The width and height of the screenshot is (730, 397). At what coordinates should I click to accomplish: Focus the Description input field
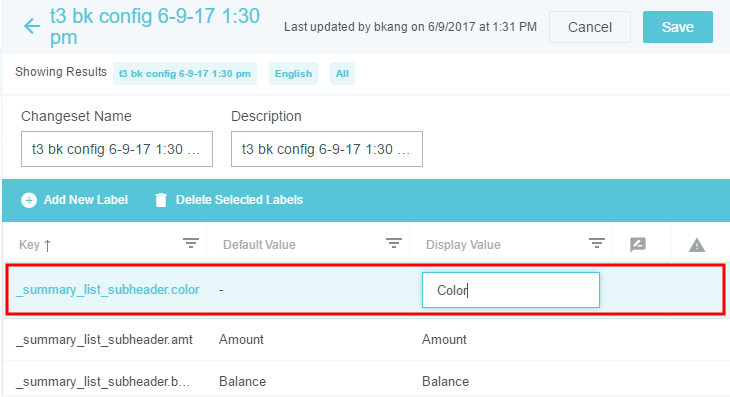click(327, 149)
